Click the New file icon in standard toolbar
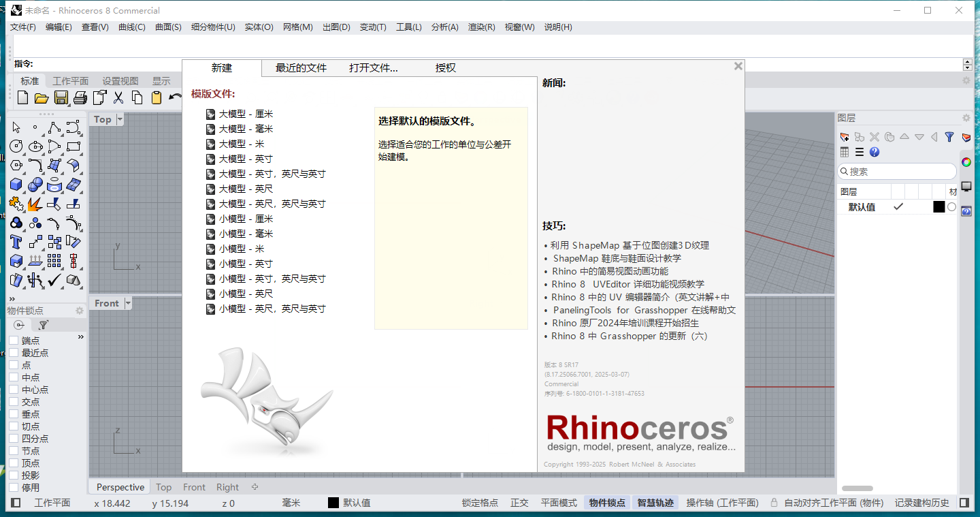Viewport: 980px width, 517px height. 22,97
